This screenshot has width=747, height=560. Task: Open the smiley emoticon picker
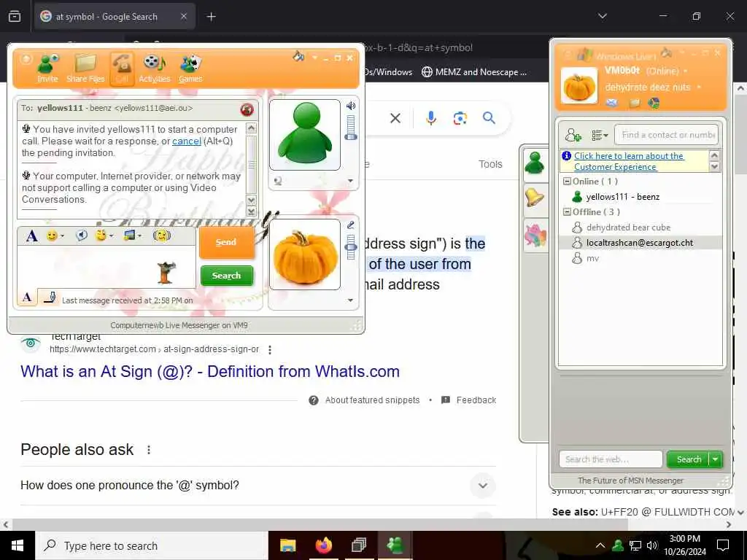click(x=52, y=236)
